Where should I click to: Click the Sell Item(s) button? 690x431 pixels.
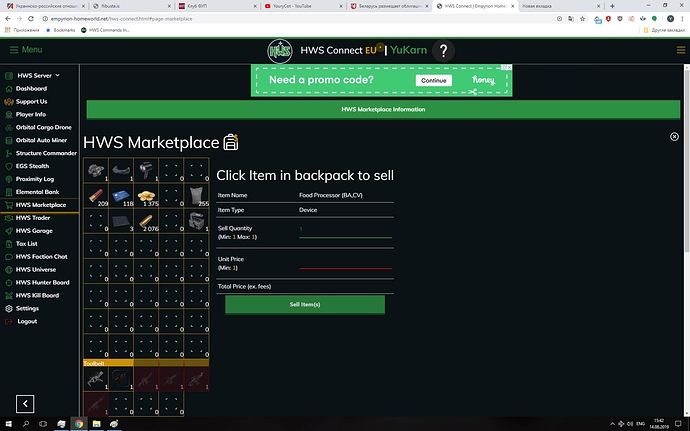[305, 305]
